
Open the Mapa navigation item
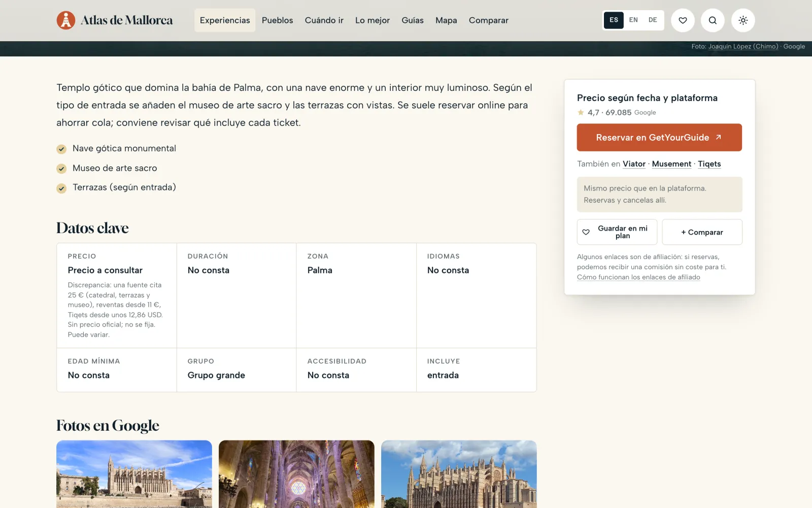446,20
